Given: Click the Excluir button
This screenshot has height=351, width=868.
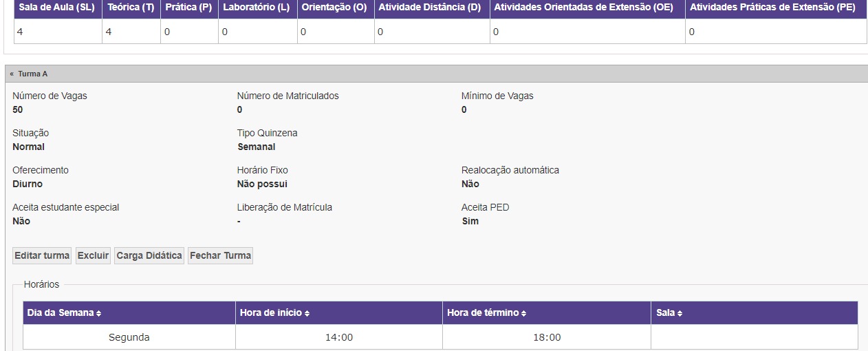Looking at the screenshot, I should coord(93,255).
